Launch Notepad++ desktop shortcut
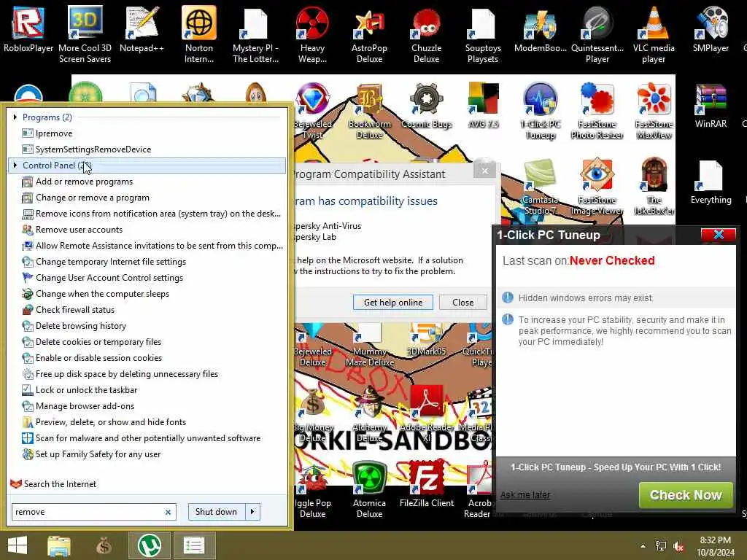The width and height of the screenshot is (747, 560). (142, 29)
